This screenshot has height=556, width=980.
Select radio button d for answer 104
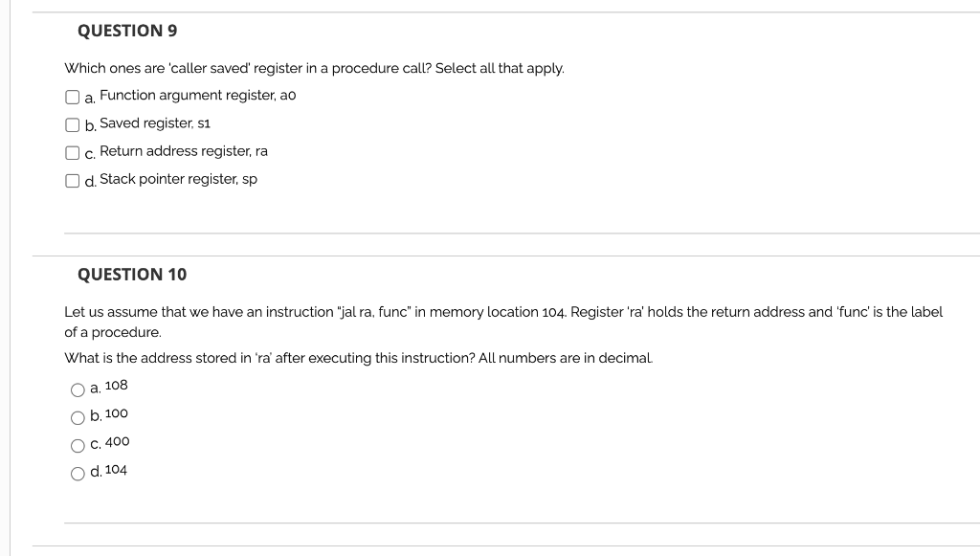tap(78, 472)
